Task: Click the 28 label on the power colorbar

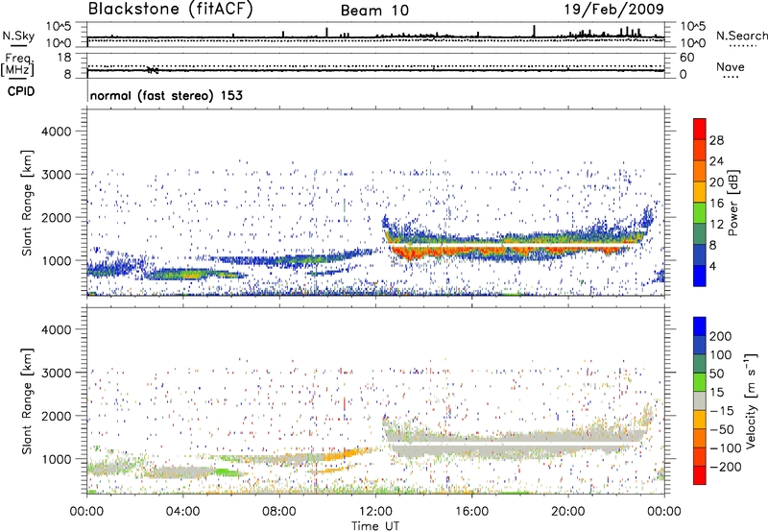Action: point(716,140)
